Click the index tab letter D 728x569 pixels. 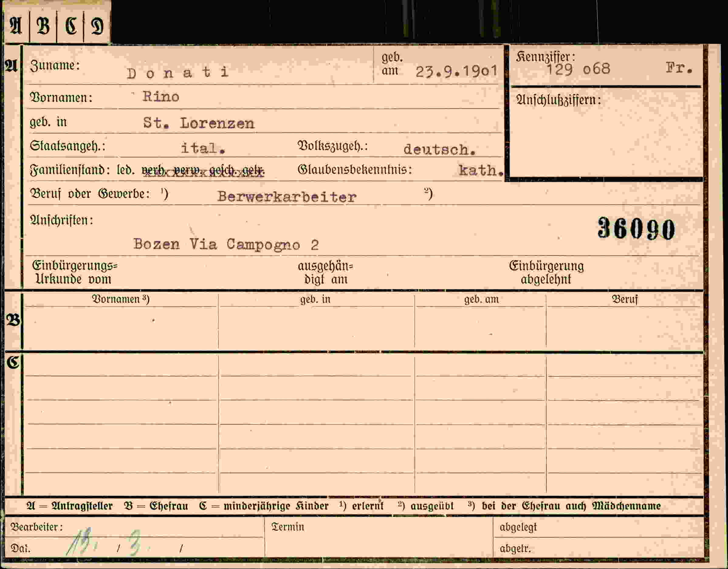tap(97, 26)
